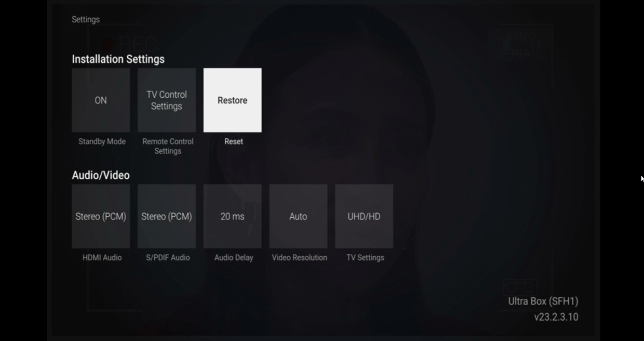Click the Standby Mode label
The height and width of the screenshot is (341, 644).
(x=102, y=141)
